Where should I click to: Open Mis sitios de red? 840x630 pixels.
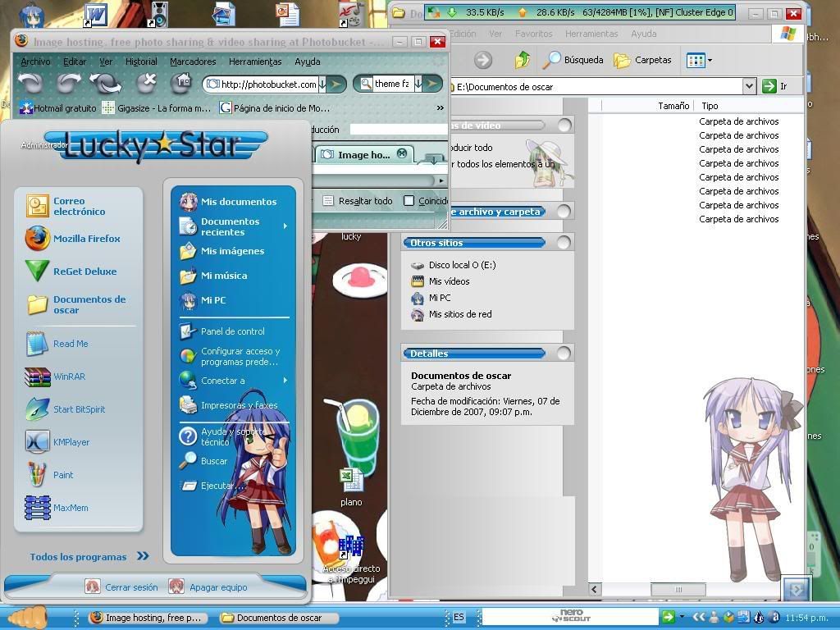(452, 314)
